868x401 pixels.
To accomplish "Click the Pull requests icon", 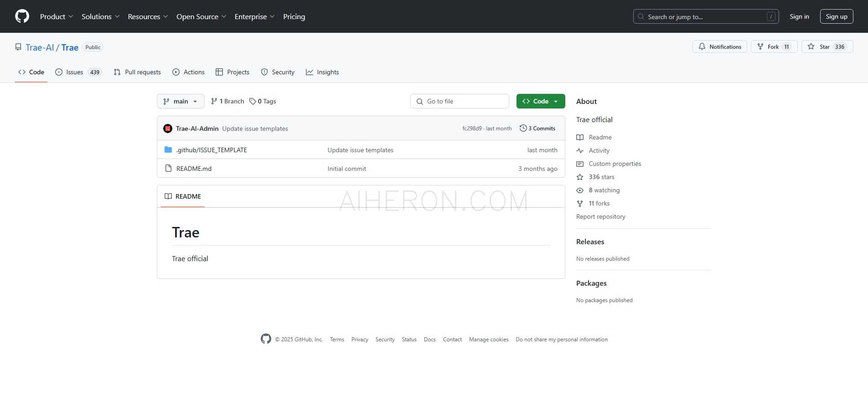I will tap(117, 72).
